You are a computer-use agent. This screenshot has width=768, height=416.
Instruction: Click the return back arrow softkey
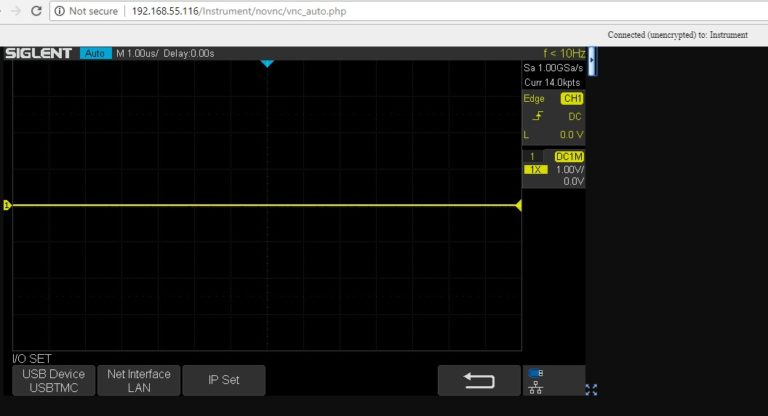point(479,380)
